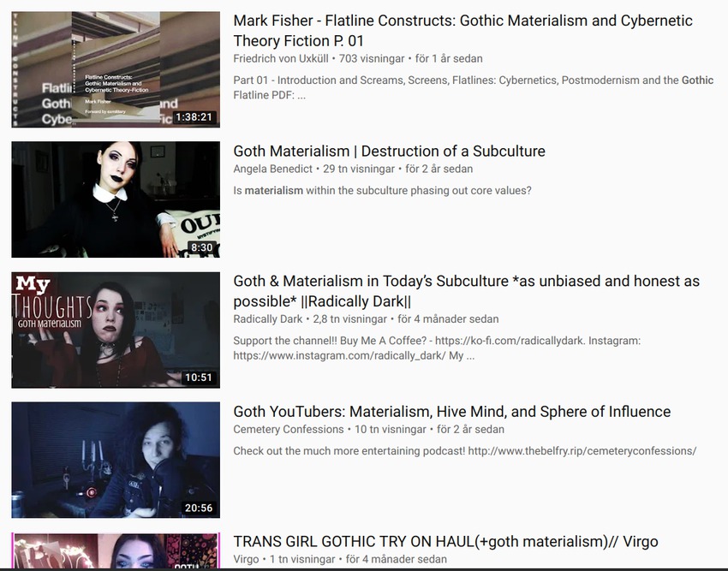The width and height of the screenshot is (728, 571).
Task: Click the 8:30 duration badge
Action: click(201, 247)
